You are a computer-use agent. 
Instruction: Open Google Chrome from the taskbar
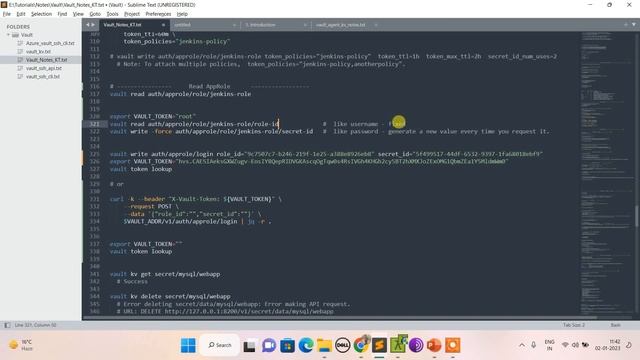coord(361,345)
